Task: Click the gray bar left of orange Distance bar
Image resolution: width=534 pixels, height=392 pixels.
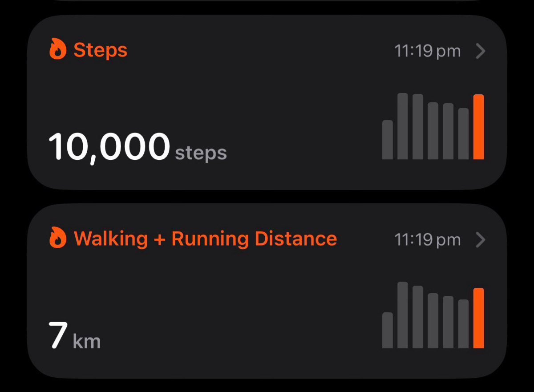Action: (x=464, y=323)
